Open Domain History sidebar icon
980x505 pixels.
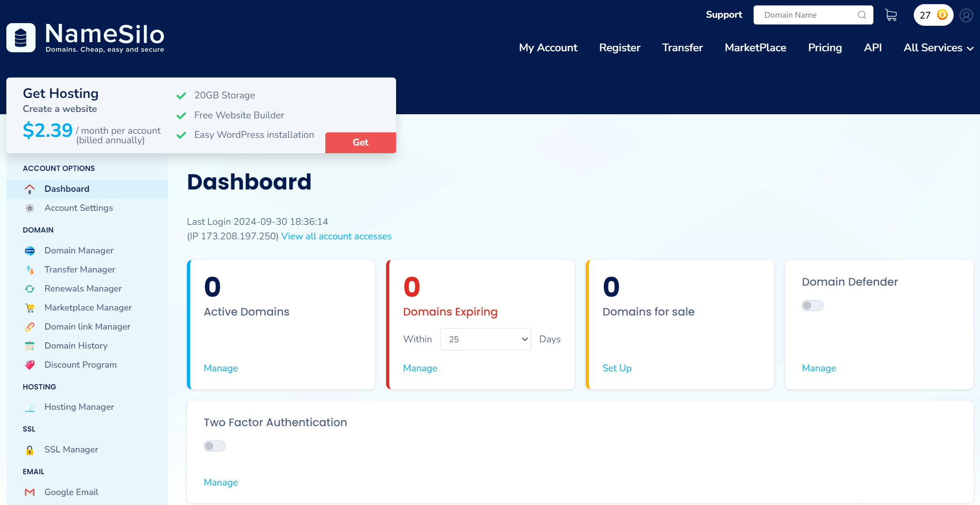pos(29,346)
